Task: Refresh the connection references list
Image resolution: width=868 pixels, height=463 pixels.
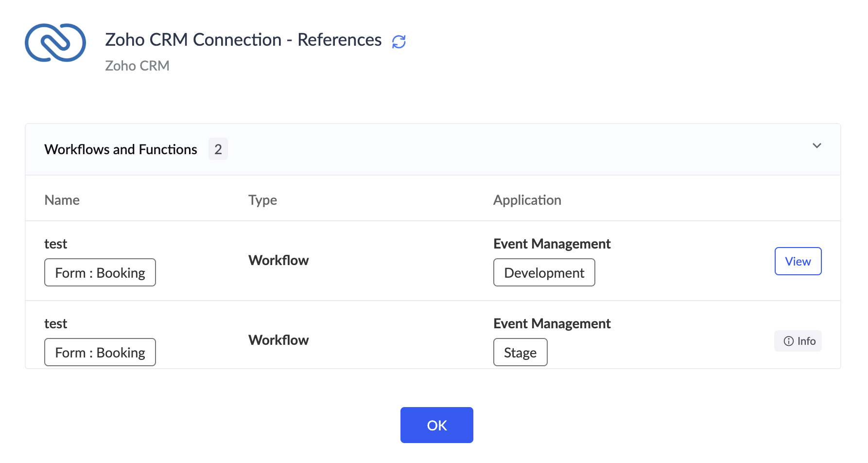Action: click(x=399, y=42)
